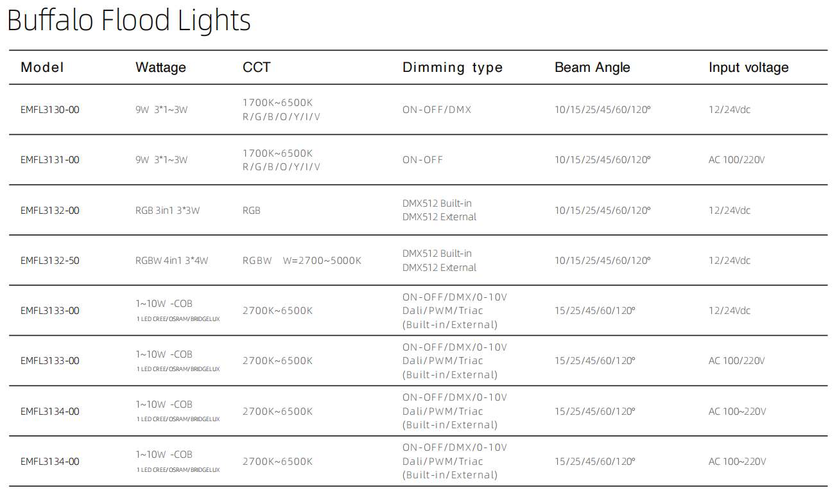Select RGBW 4in1 3*4W wattage cell

pos(172,261)
